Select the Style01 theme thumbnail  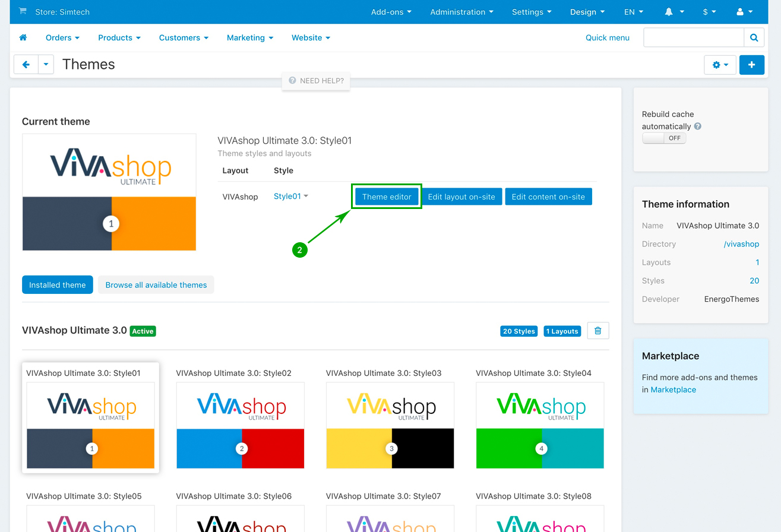click(x=90, y=425)
